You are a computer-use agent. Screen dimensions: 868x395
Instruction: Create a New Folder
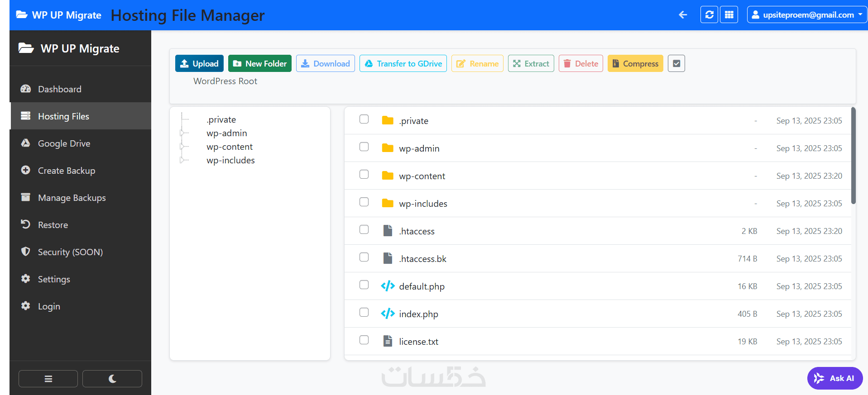[x=260, y=63]
